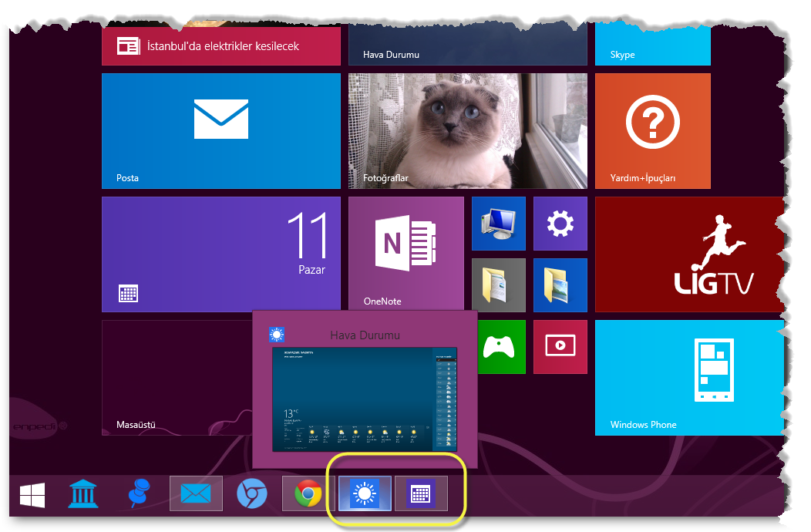Open the Xbox Oyunlar gamepad tile
Image resolution: width=811 pixels, height=532 pixels.
coord(501,347)
